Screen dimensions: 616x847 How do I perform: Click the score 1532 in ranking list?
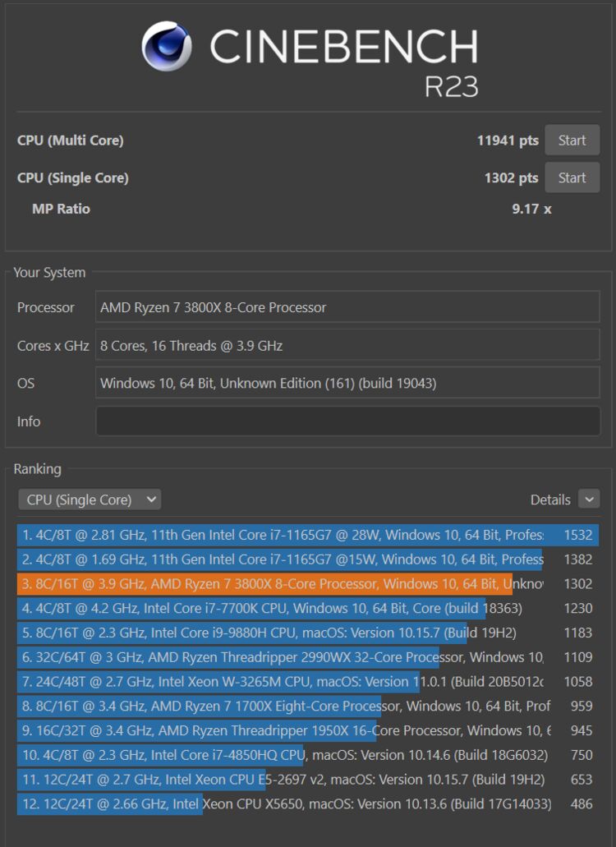coord(578,535)
